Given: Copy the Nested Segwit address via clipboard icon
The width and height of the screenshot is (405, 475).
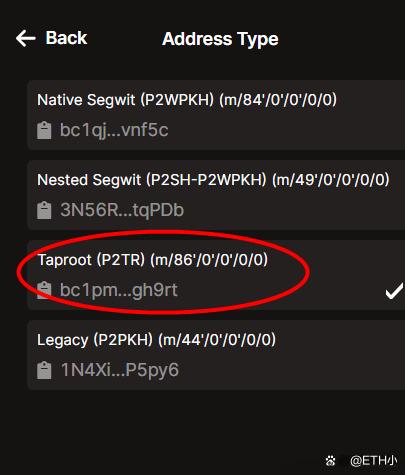Looking at the screenshot, I should (x=44, y=210).
